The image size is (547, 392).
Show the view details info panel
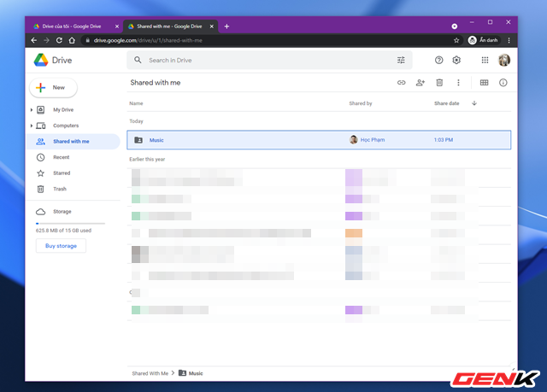pyautogui.click(x=503, y=83)
